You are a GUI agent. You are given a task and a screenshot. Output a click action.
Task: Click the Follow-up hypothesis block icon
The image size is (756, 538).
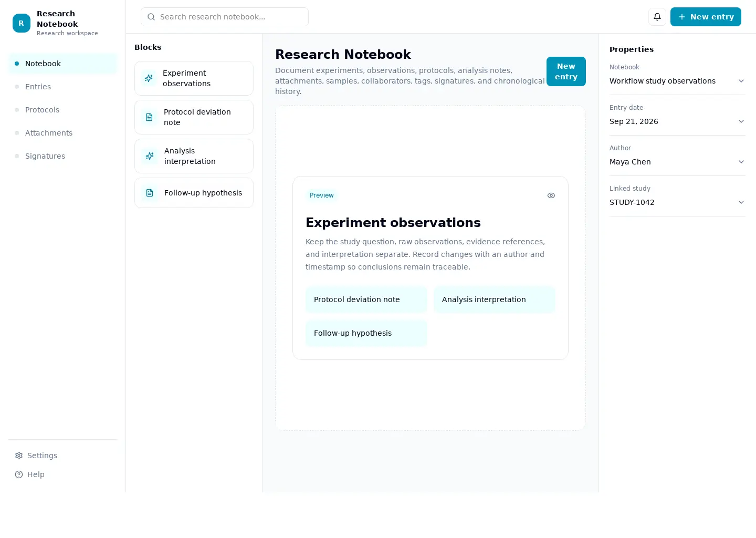150,193
